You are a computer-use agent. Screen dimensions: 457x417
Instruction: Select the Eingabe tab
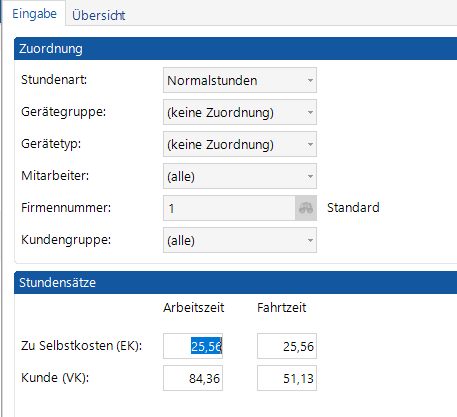[34, 14]
